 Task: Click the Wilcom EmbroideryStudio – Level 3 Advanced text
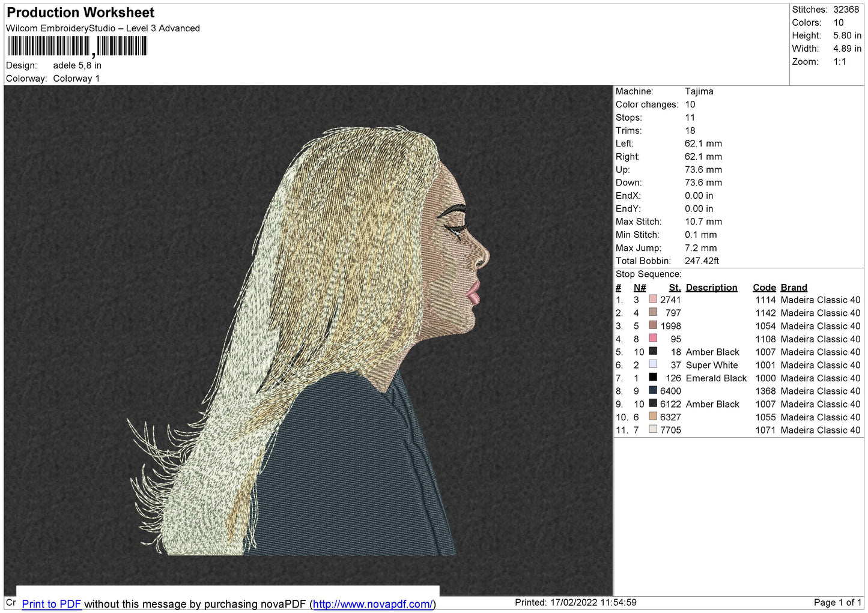coord(103,28)
